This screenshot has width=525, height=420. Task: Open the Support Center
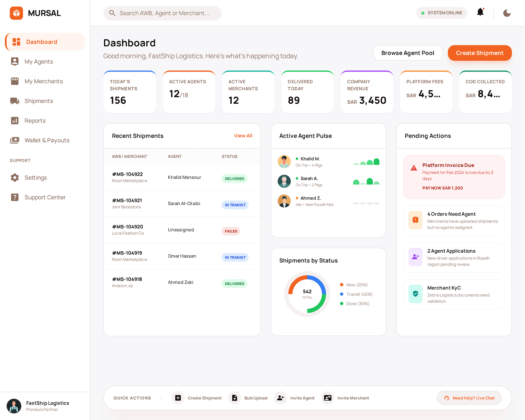click(45, 197)
